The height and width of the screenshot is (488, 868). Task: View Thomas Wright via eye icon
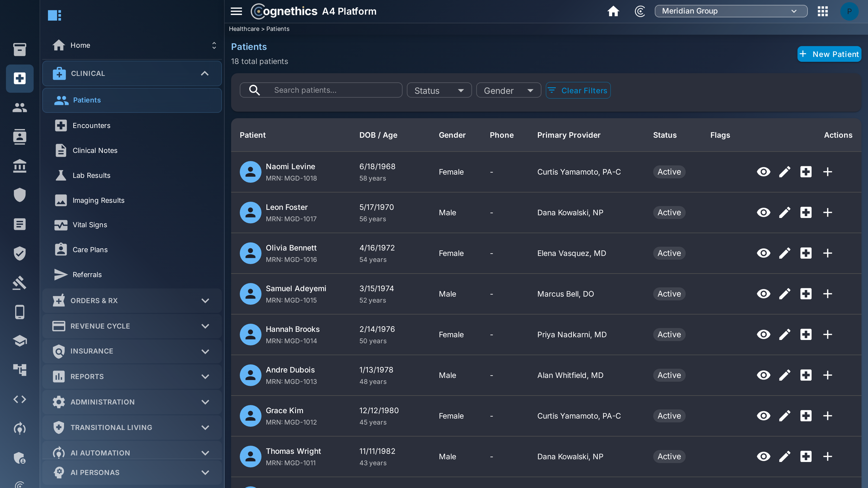coord(763,457)
